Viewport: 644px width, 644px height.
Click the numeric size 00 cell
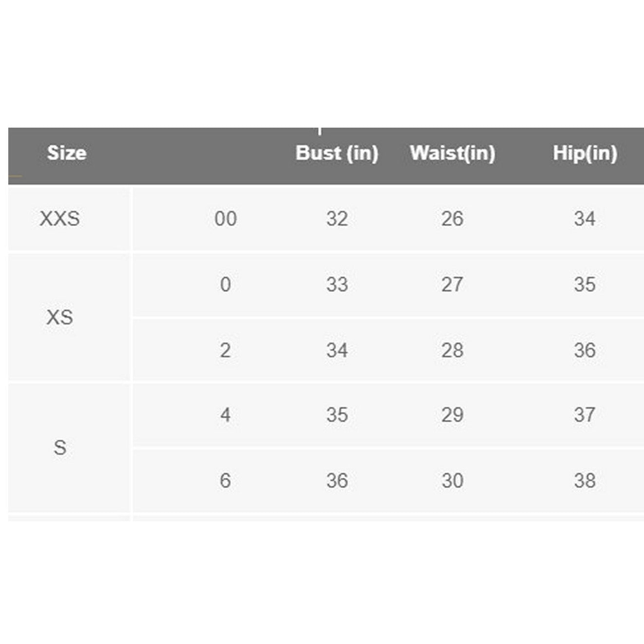pos(226,219)
